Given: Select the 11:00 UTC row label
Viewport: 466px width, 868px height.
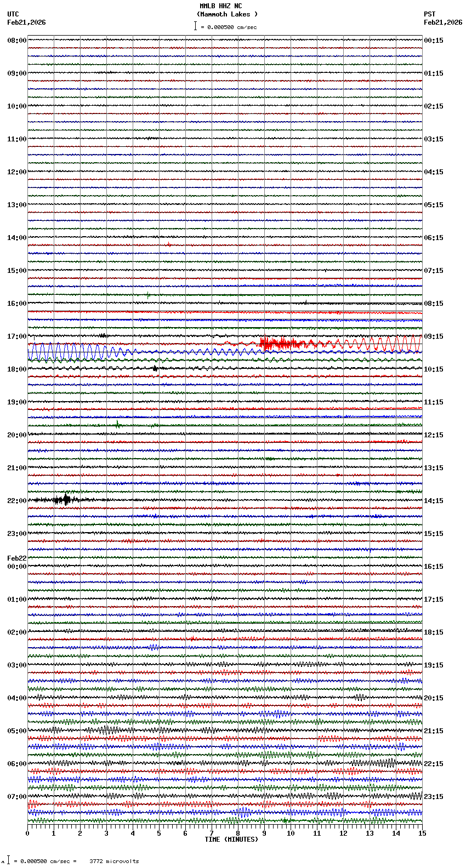Looking at the screenshot, I should 17,139.
